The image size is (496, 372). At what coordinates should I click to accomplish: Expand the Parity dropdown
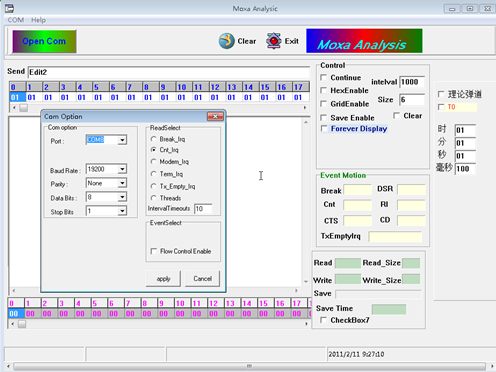(x=122, y=183)
